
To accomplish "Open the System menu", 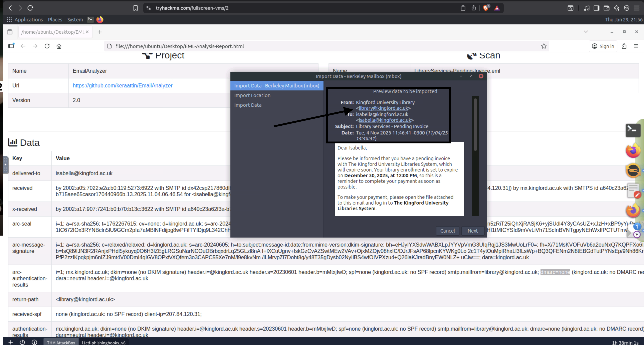I will [x=75, y=20].
